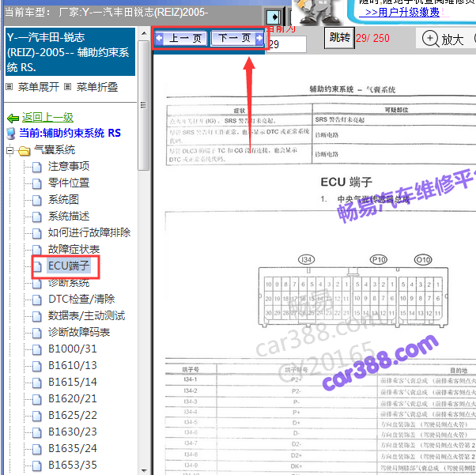Click the 29/ 250 page counter text
Viewport: 476px width, 475px height.
click(372, 38)
